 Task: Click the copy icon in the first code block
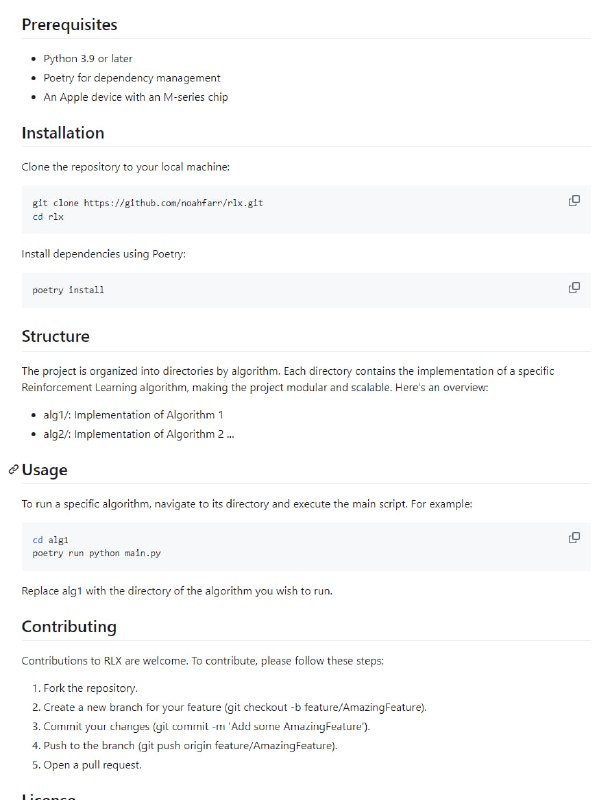click(x=573, y=200)
